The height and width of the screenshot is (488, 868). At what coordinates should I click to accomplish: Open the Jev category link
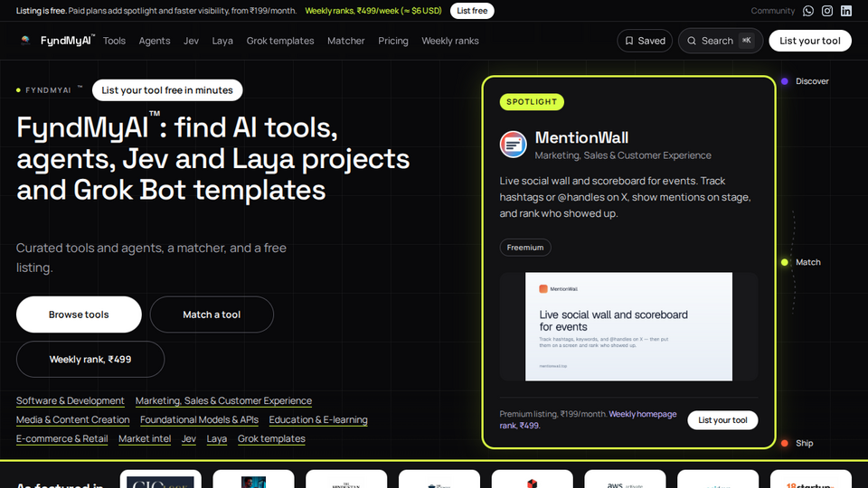pos(189,439)
